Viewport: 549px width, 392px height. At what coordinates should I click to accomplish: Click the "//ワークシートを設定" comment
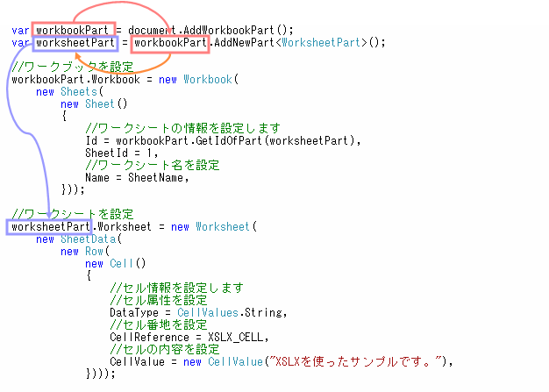(73, 214)
